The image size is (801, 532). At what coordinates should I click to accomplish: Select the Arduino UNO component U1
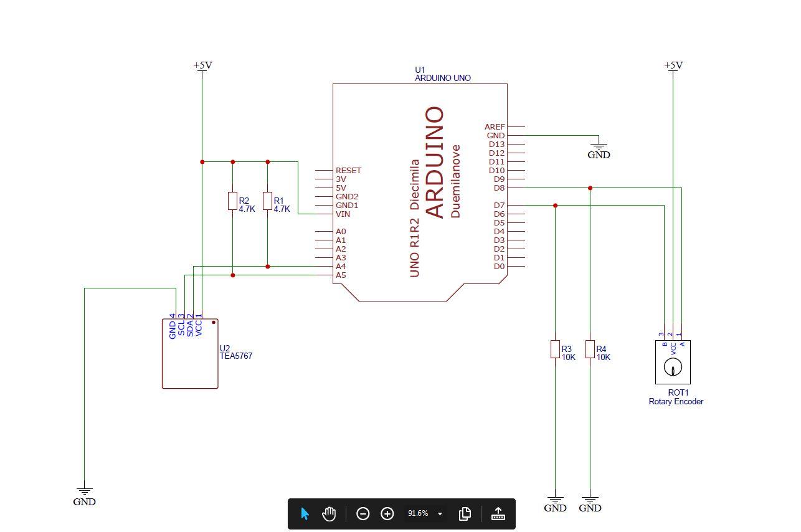pyautogui.click(x=420, y=187)
